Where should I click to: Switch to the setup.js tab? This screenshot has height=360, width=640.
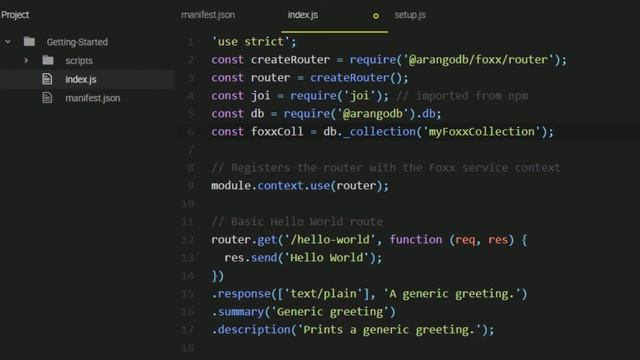click(x=410, y=15)
